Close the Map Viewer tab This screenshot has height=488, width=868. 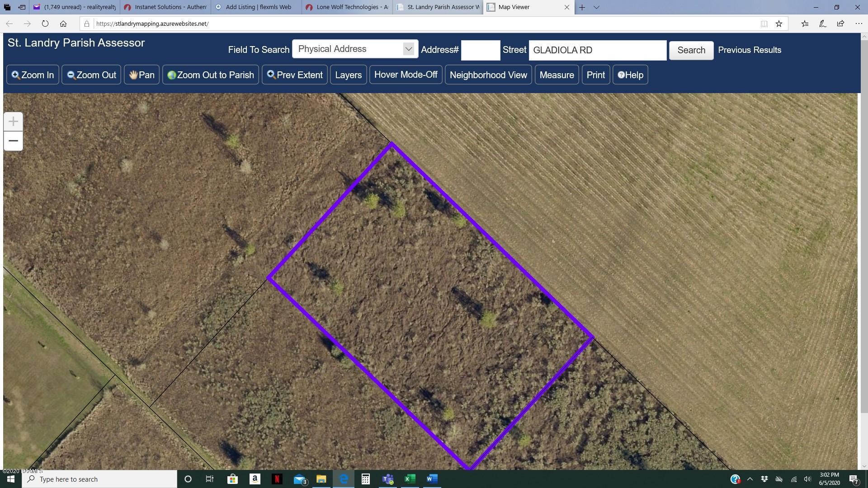(566, 7)
